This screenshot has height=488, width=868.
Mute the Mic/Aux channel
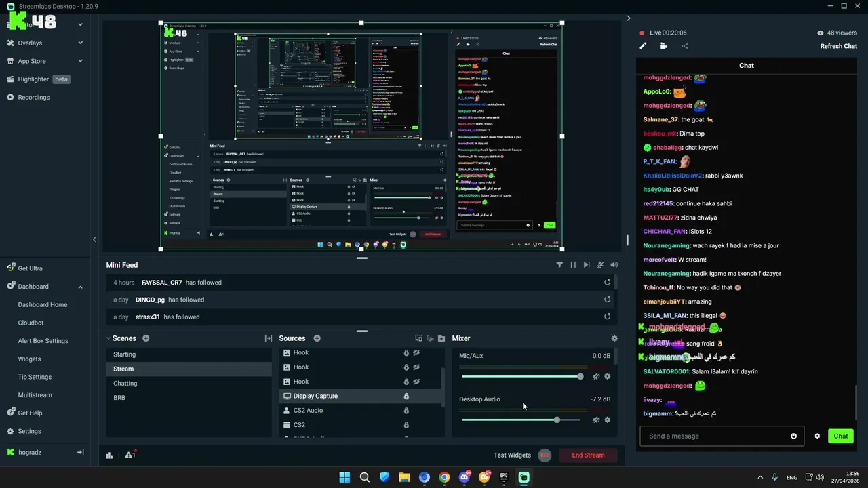point(596,376)
